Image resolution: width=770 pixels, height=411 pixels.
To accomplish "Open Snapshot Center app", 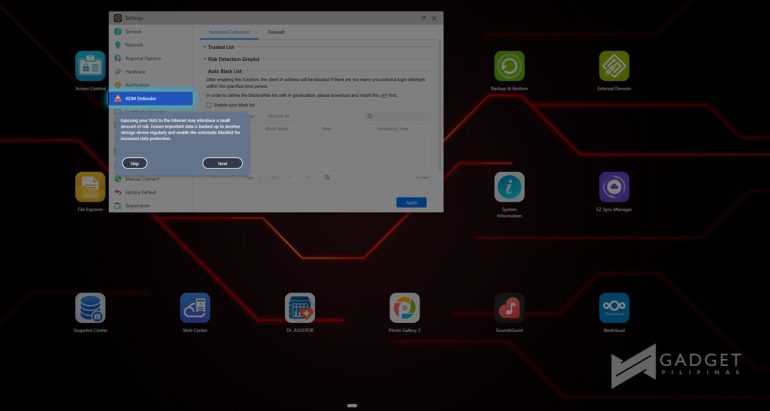I will 90,307.
